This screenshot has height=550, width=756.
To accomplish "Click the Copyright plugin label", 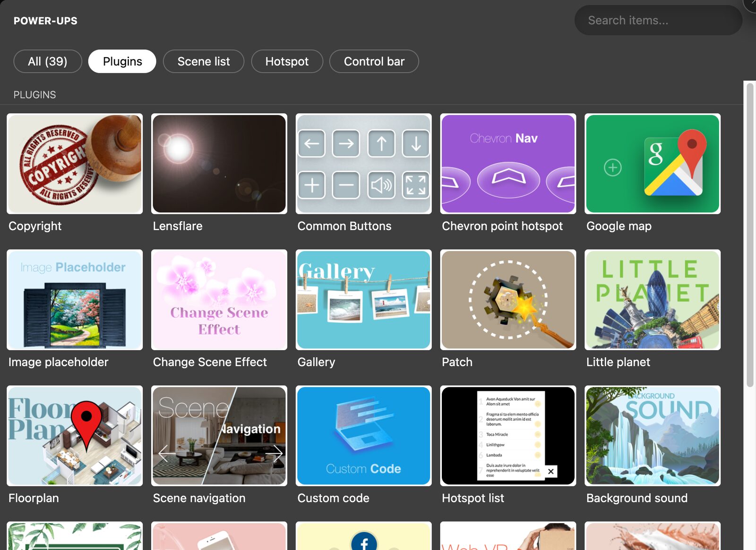I will (x=35, y=226).
